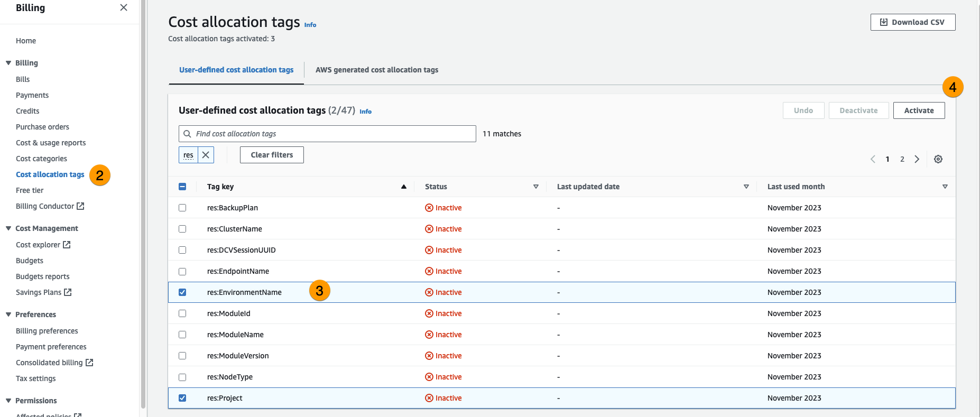Remove the 'res' filter token
The width and height of the screenshot is (980, 417).
point(206,155)
